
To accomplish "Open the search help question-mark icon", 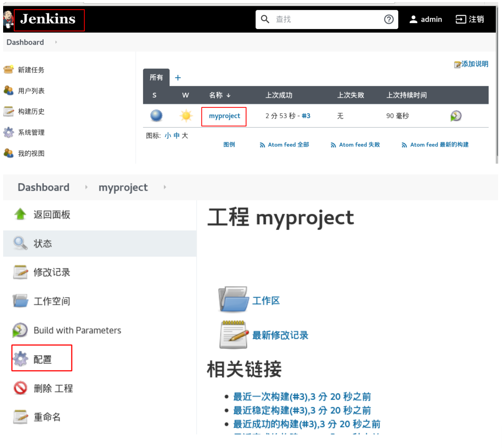I will point(389,19).
